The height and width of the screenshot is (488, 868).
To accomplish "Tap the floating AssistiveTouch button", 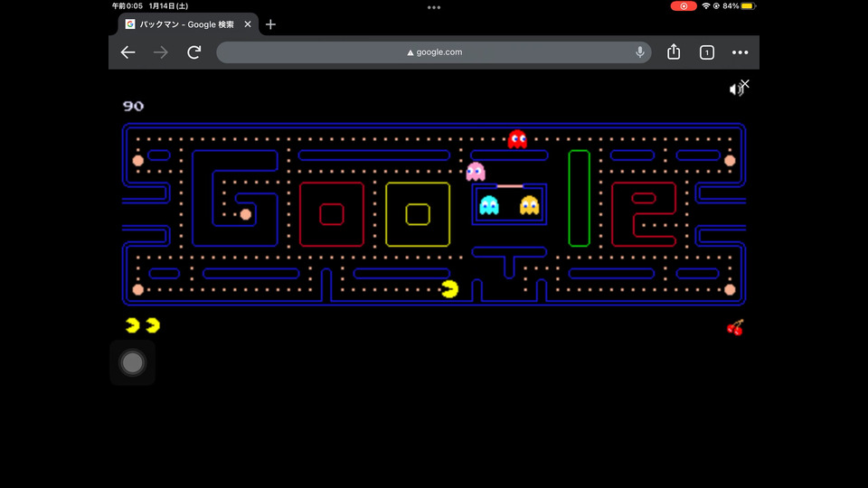I will [132, 363].
